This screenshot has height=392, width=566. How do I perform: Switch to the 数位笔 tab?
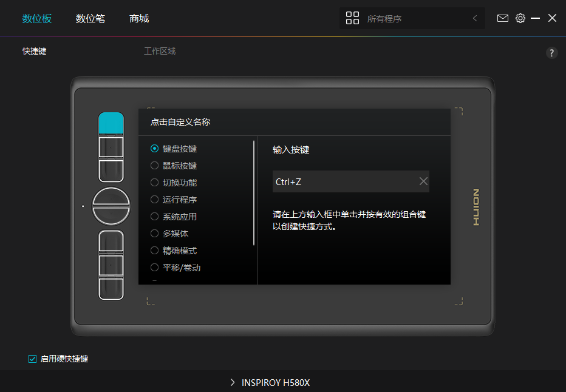point(90,18)
